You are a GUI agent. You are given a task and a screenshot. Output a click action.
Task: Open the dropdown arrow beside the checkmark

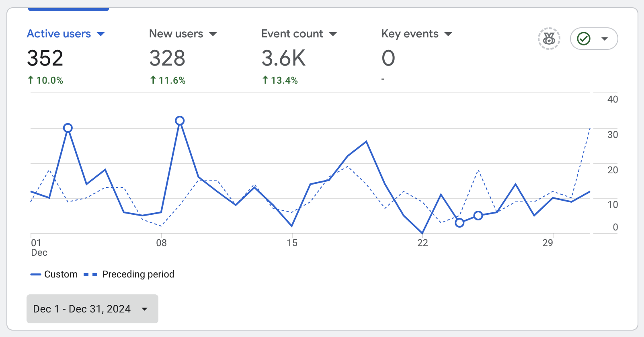click(604, 39)
